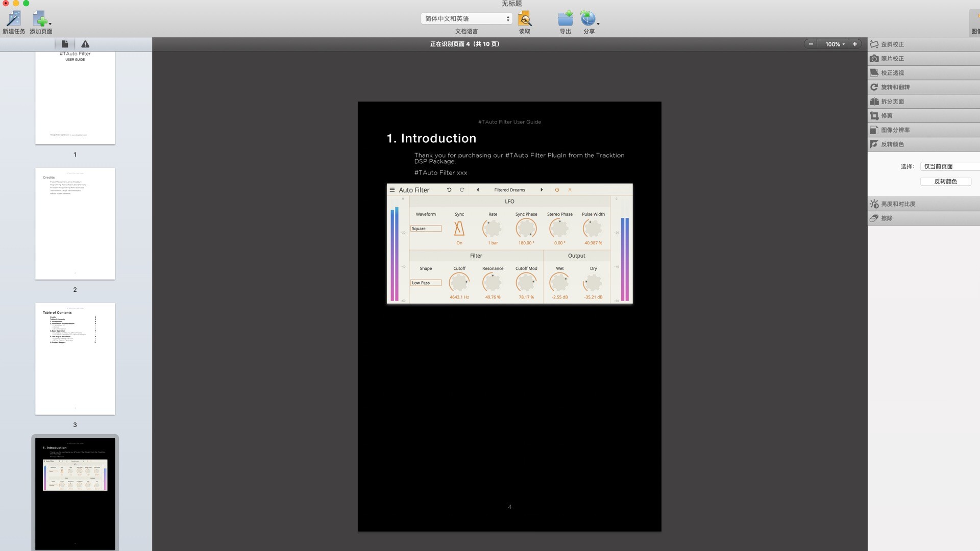This screenshot has height=551, width=980.
Task: Click the Read (读取) magnifier icon
Action: (525, 19)
